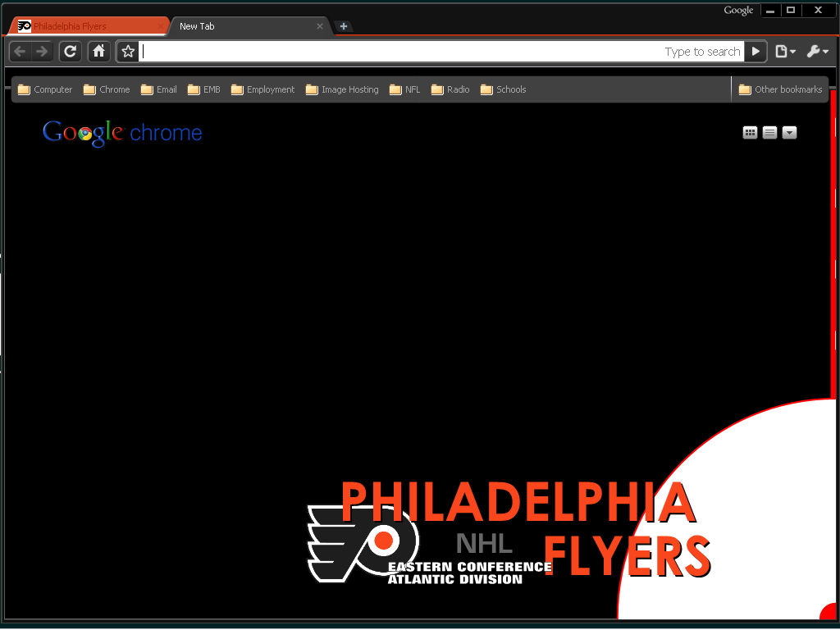
Task: Click the forward navigation arrow
Action: [41, 51]
